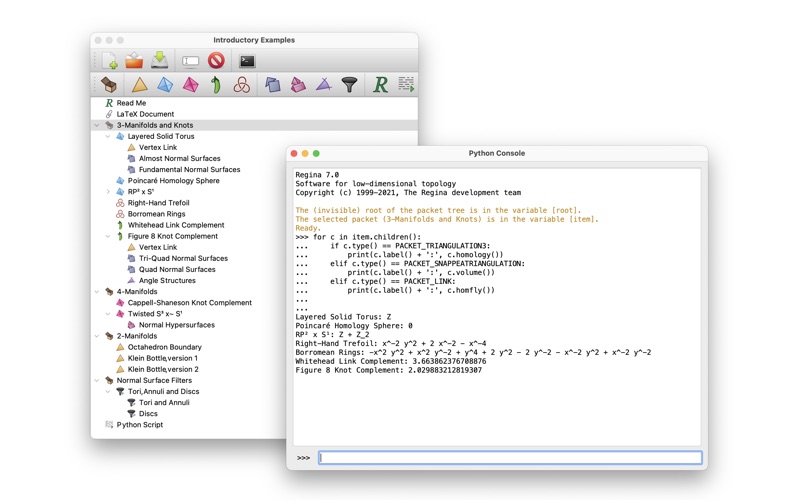Click the Python Console window title bar

pyautogui.click(x=496, y=153)
